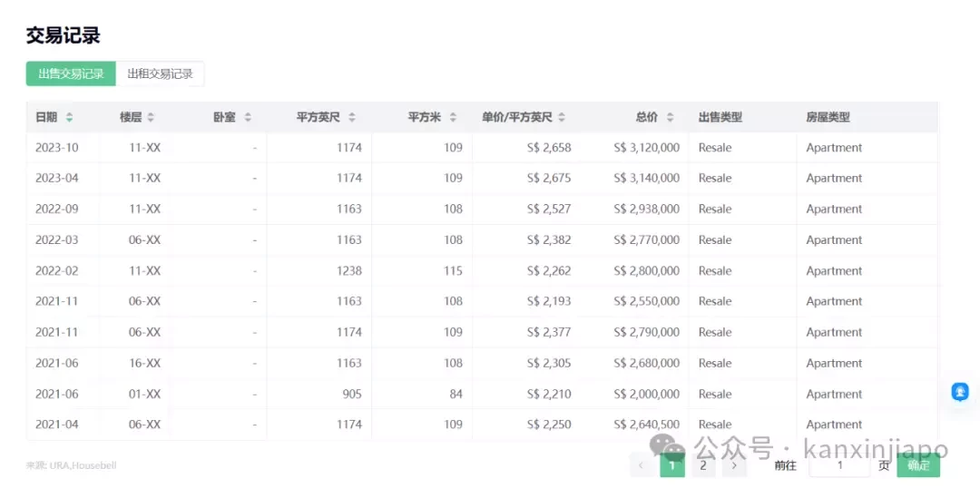This screenshot has height=488, width=980.
Task: Sort by 单价/平方英尺 arrows
Action: 562,117
